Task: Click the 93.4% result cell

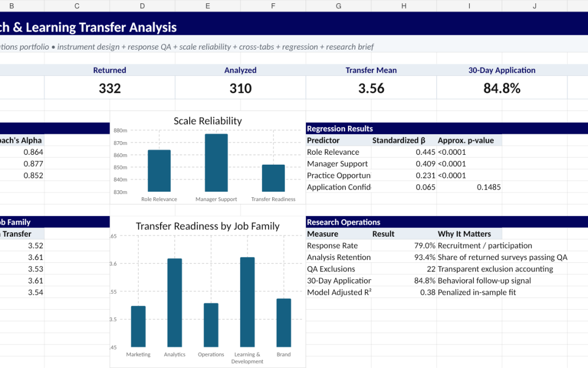Action: pos(404,257)
